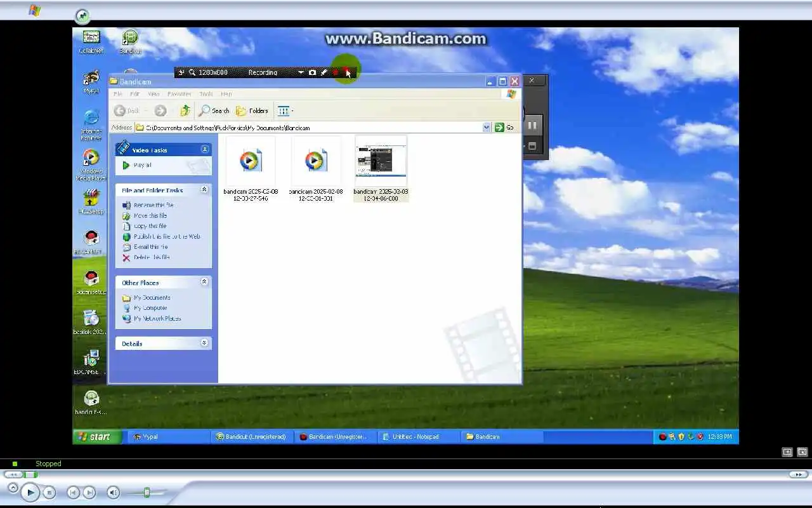Click the 12:33 PM tray clock

pos(719,437)
